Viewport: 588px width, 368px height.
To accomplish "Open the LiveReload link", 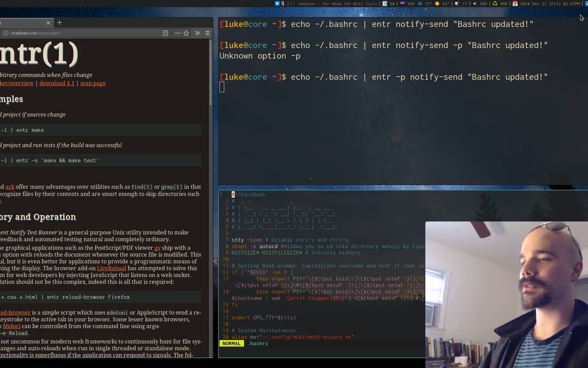I will [x=112, y=268].
